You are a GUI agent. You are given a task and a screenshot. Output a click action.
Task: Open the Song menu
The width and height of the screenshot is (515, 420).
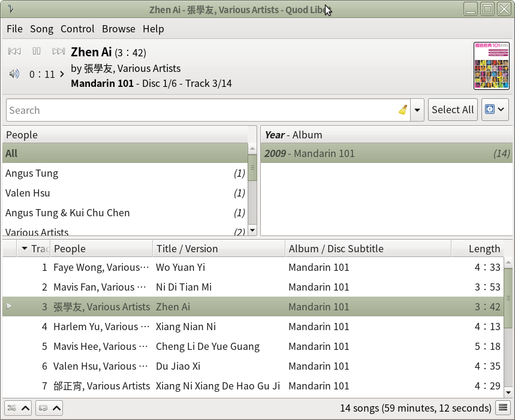tap(41, 29)
